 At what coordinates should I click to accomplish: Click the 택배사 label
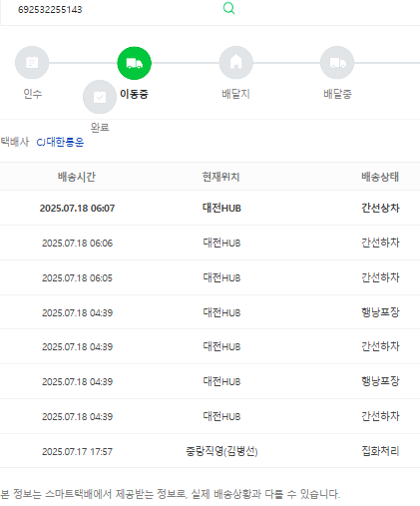tap(15, 142)
